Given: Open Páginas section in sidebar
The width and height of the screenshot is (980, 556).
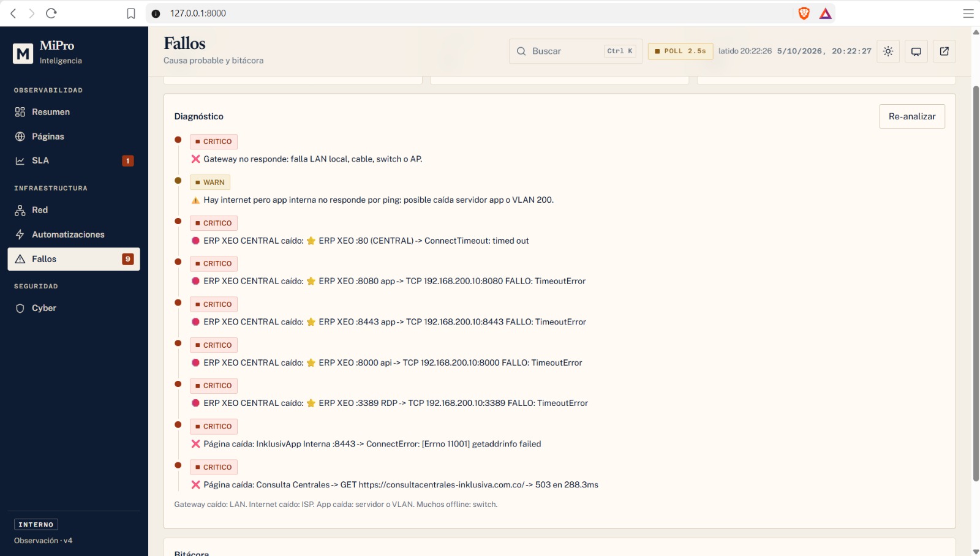Looking at the screenshot, I should [x=73, y=137].
